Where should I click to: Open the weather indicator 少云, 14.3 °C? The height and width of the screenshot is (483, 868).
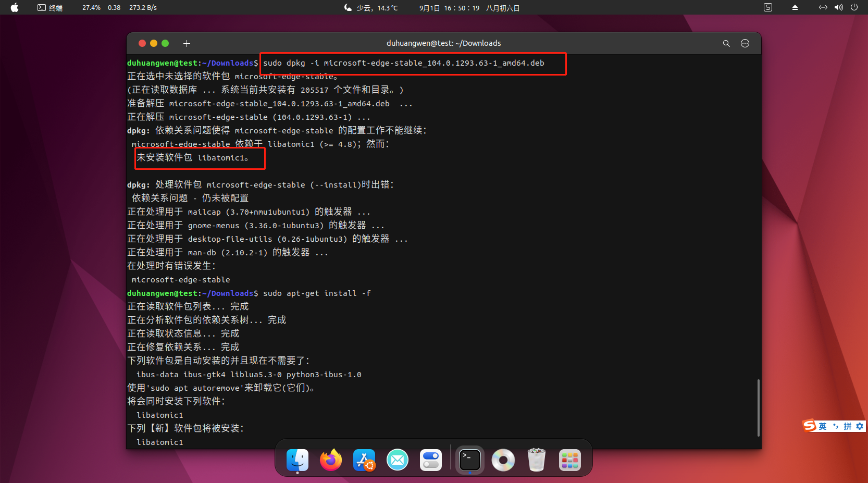[371, 8]
